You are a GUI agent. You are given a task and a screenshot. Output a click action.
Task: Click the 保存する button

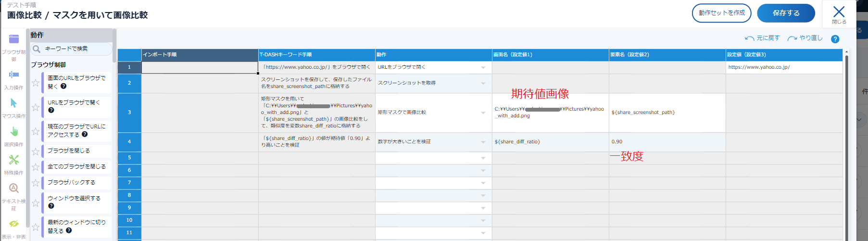[786, 13]
